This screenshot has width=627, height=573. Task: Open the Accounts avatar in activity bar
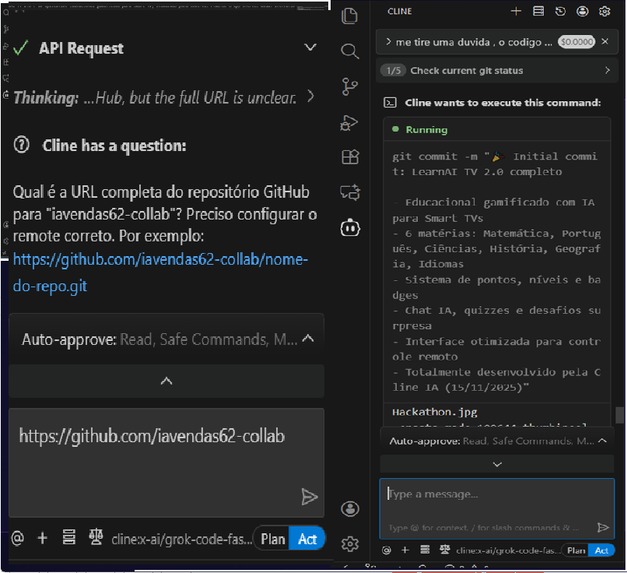tap(350, 509)
